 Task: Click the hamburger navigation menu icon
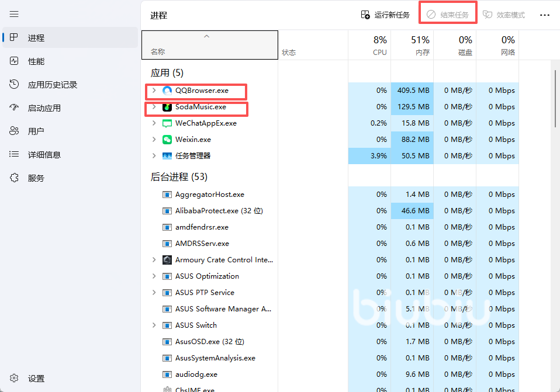(14, 14)
